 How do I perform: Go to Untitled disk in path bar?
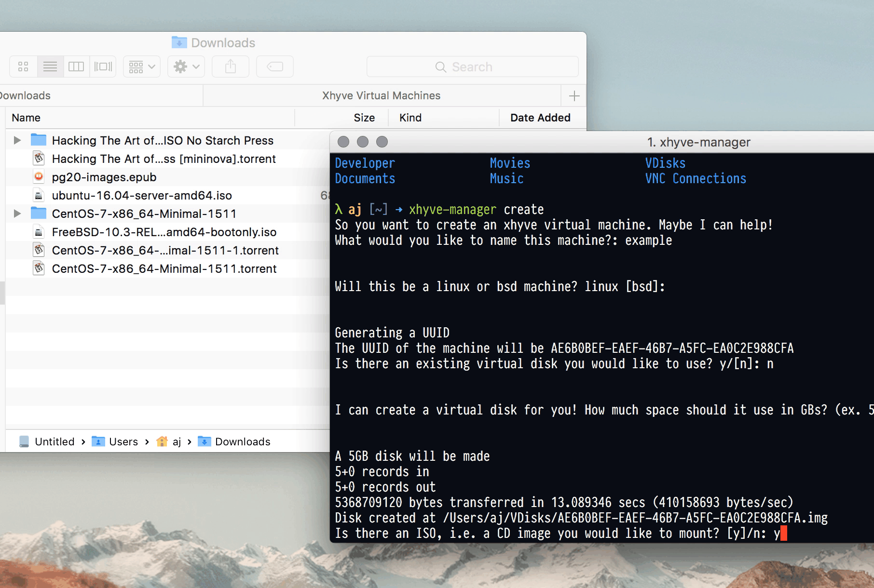[x=47, y=441]
